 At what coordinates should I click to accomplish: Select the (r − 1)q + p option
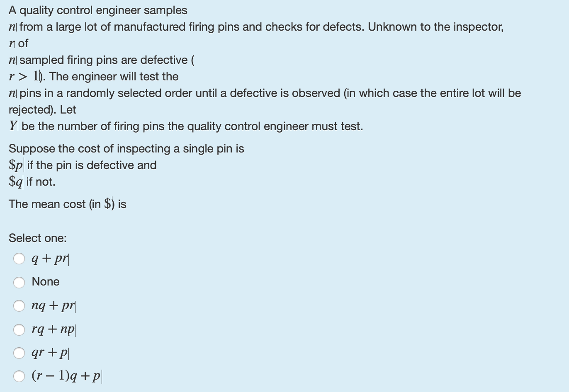tap(19, 376)
